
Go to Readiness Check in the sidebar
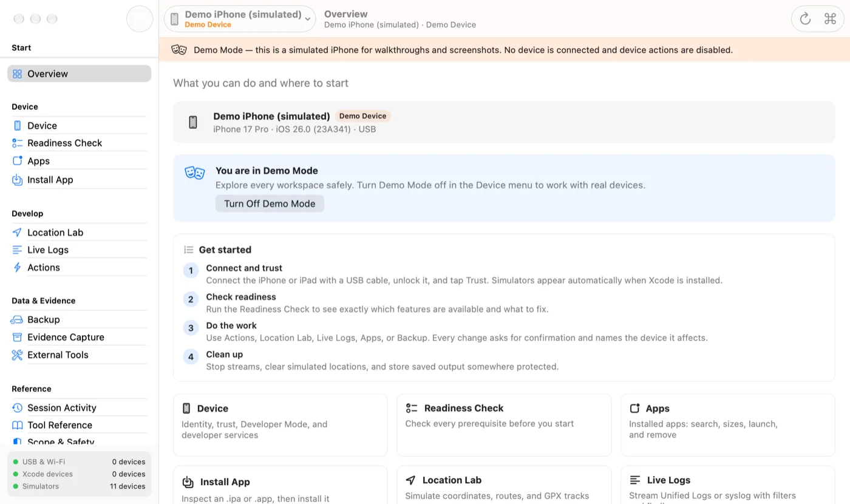pyautogui.click(x=79, y=143)
